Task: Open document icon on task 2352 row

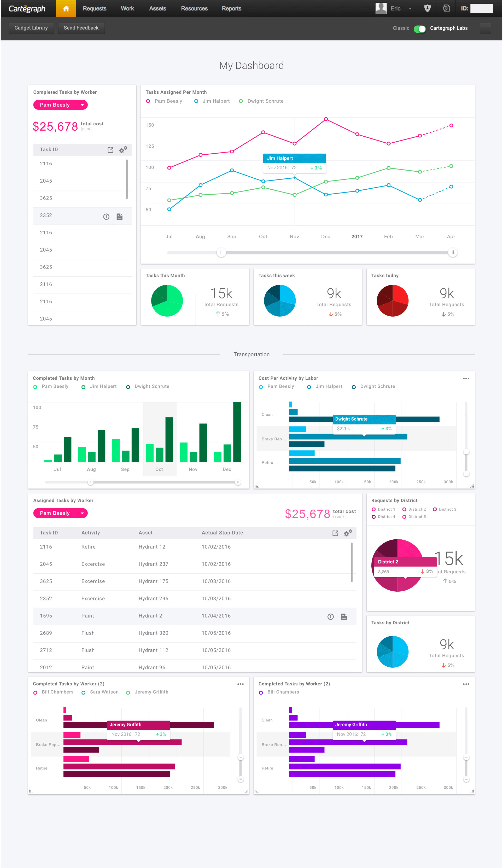Action: click(x=119, y=217)
